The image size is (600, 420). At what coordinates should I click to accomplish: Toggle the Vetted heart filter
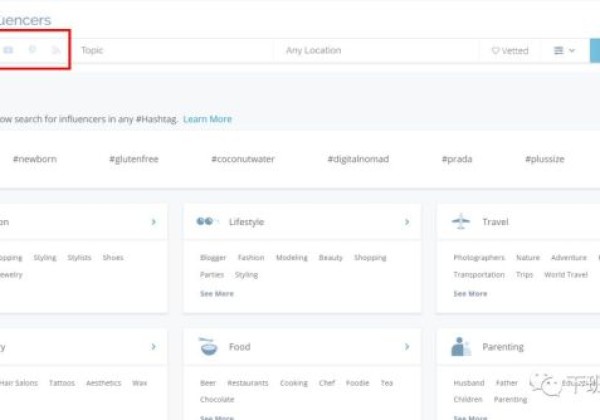coord(509,50)
